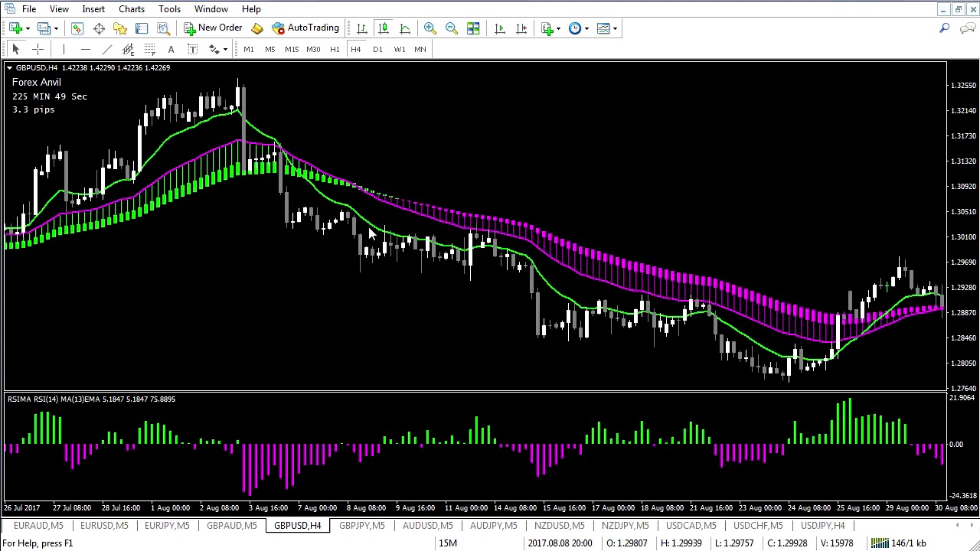Open the File menu

tap(29, 9)
